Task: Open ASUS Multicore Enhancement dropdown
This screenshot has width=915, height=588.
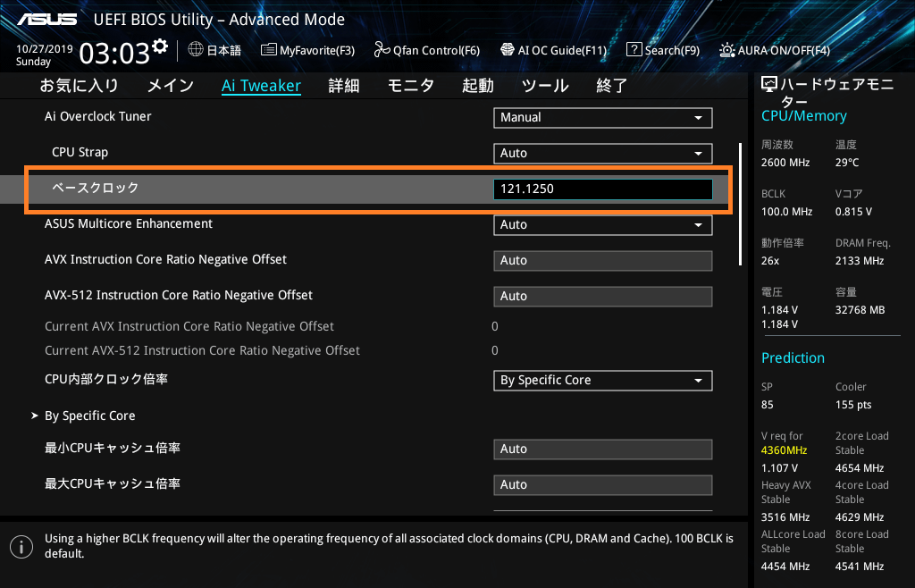Action: click(603, 224)
